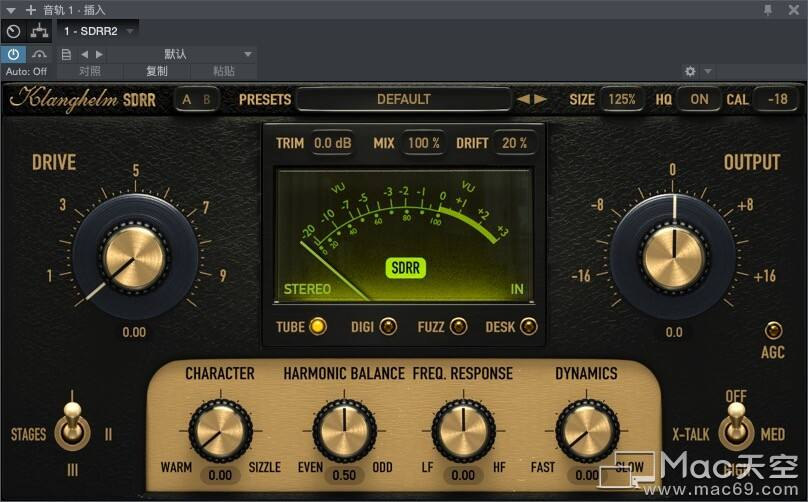The height and width of the screenshot is (502, 808).
Task: Toggle the AGC LED button
Action: coord(773,331)
